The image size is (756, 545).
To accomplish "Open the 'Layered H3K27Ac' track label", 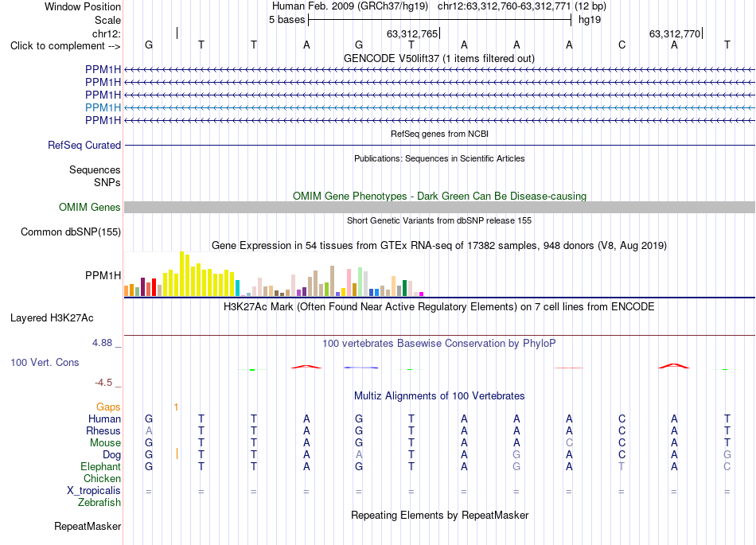I will pyautogui.click(x=52, y=318).
